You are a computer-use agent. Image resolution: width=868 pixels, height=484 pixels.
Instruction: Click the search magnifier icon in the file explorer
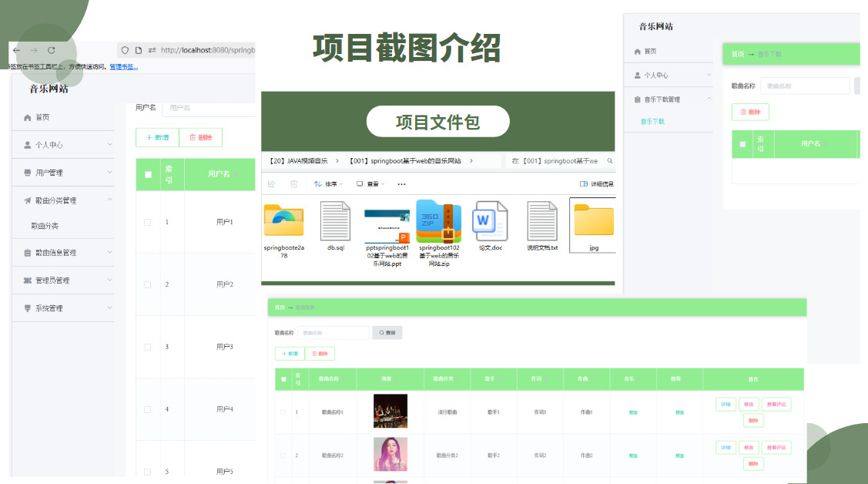pyautogui.click(x=609, y=161)
